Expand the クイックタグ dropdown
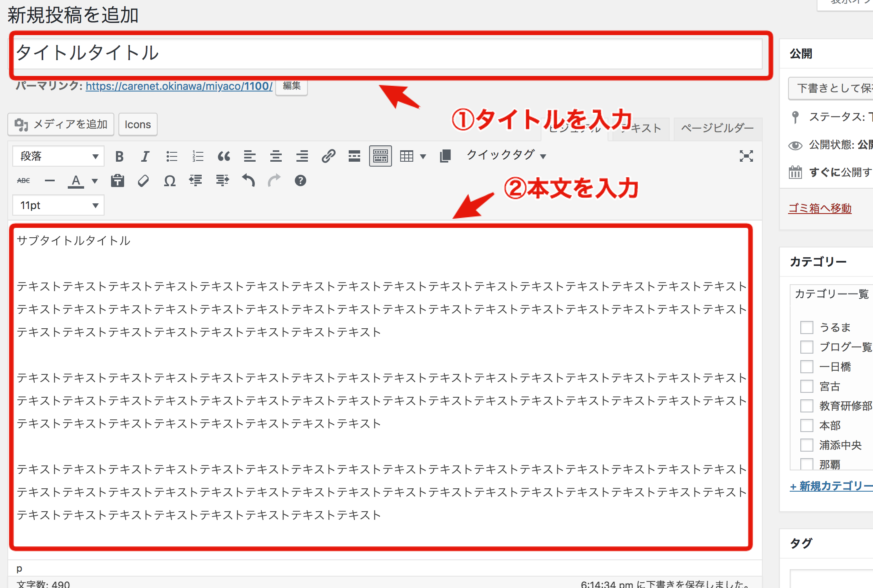The height and width of the screenshot is (588, 873). (506, 155)
